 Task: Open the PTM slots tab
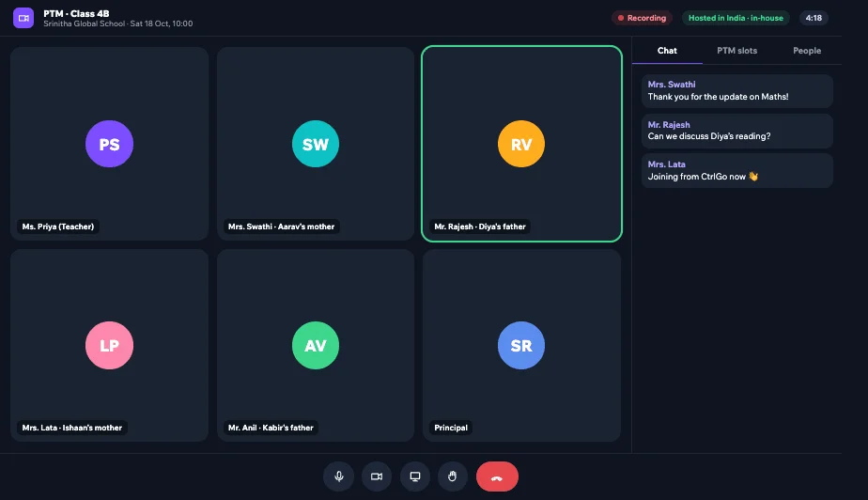point(736,51)
